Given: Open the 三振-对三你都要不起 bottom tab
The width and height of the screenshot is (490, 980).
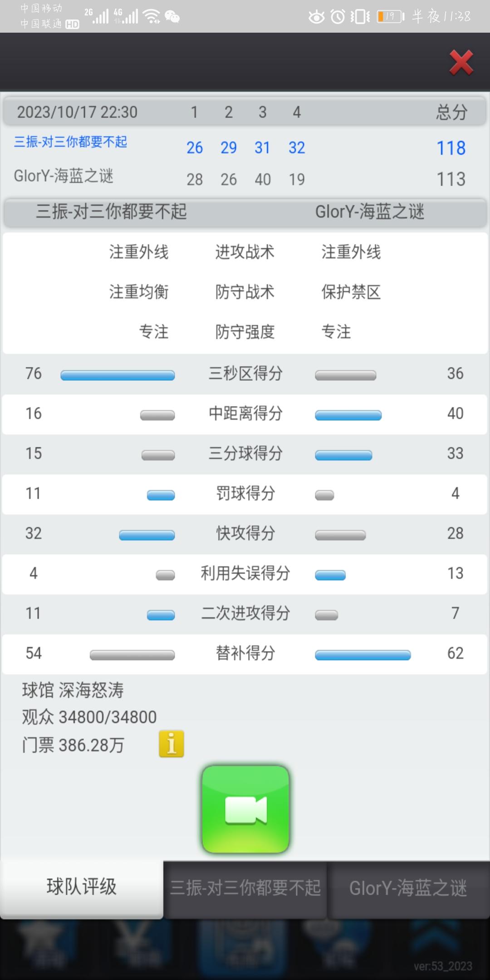Looking at the screenshot, I should [245, 889].
